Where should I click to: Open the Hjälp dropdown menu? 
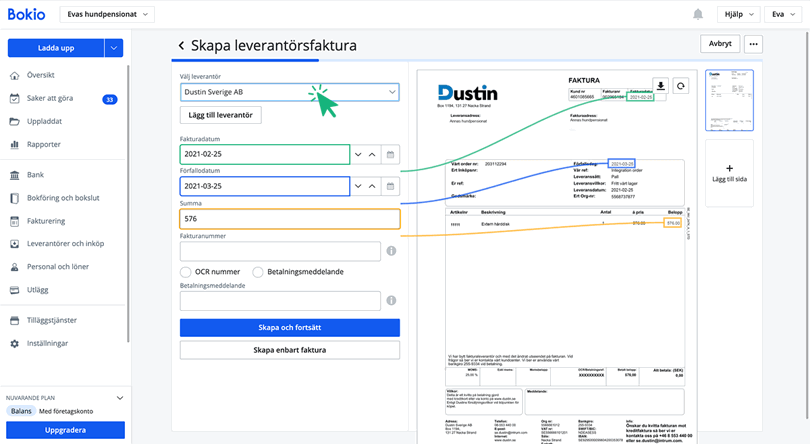[x=739, y=14]
